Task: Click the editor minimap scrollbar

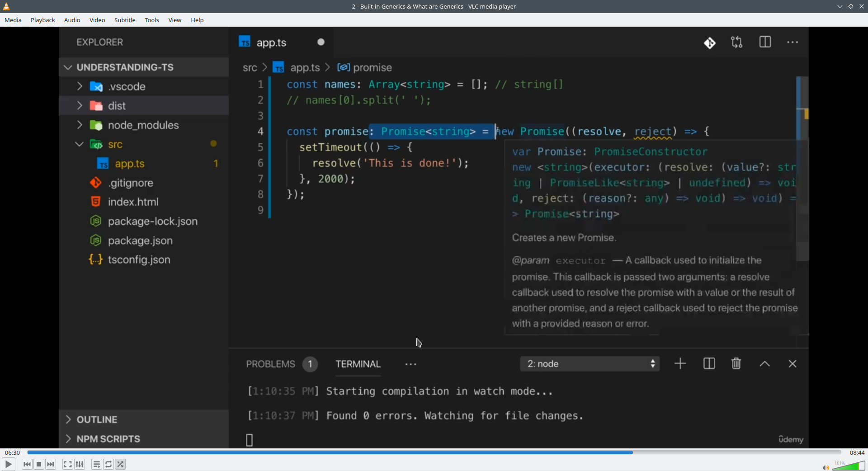Action: click(802, 169)
